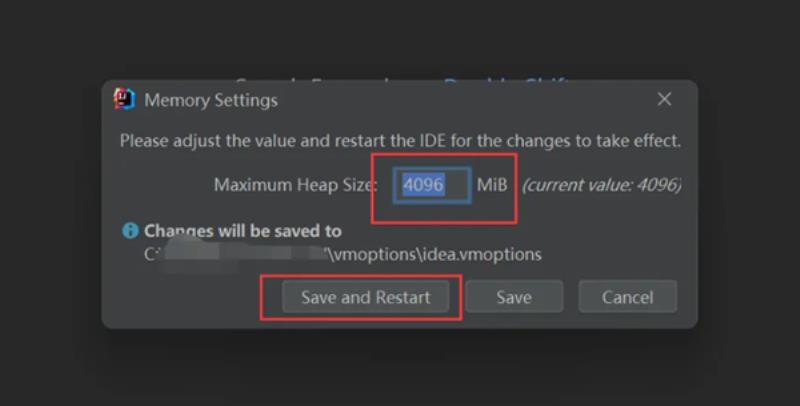
Task: Click the Save button
Action: pyautogui.click(x=514, y=297)
